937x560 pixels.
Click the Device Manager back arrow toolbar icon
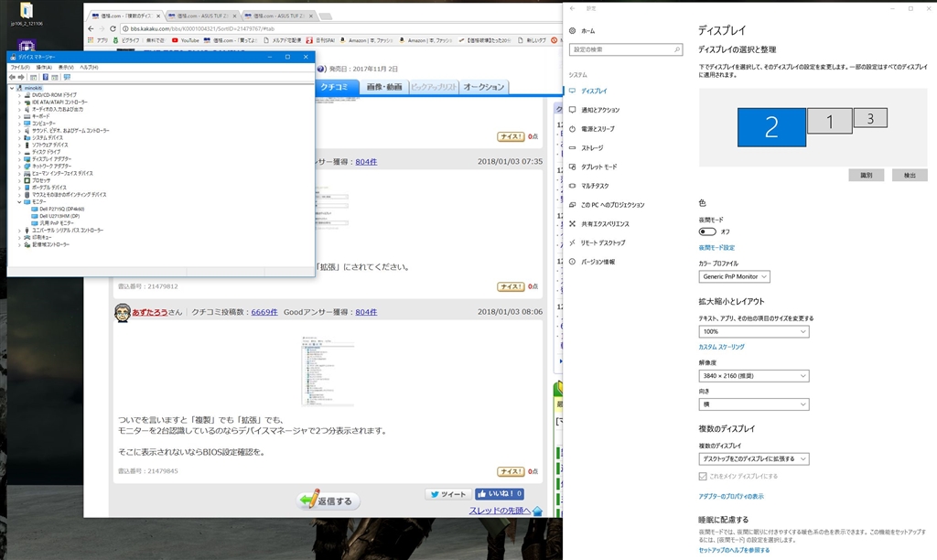pyautogui.click(x=12, y=77)
